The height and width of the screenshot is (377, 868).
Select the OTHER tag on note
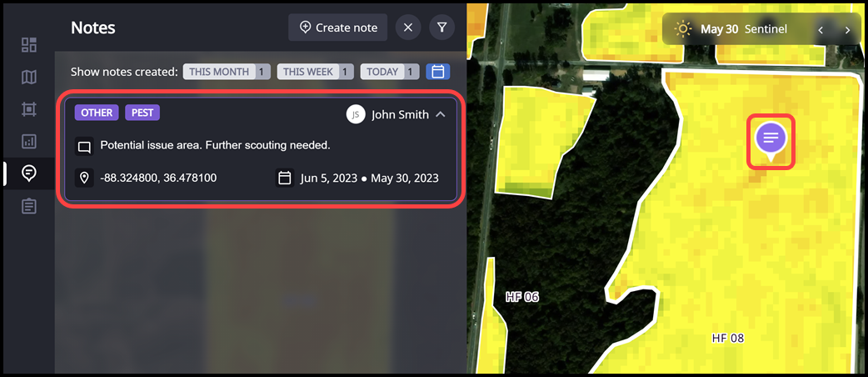point(97,113)
